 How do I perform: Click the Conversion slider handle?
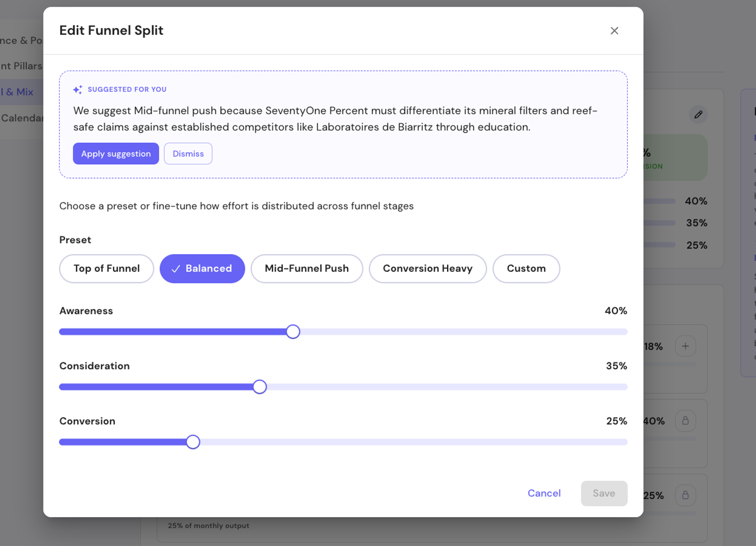click(x=193, y=442)
